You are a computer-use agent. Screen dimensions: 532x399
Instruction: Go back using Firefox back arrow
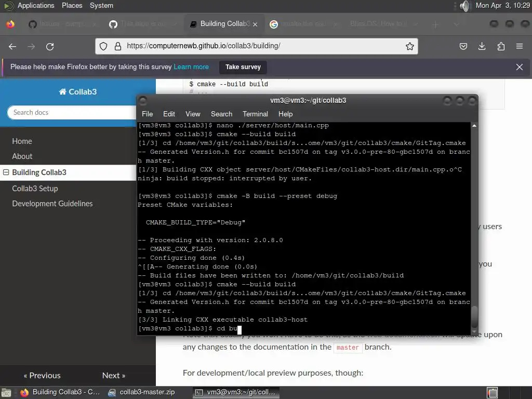[x=12, y=46]
